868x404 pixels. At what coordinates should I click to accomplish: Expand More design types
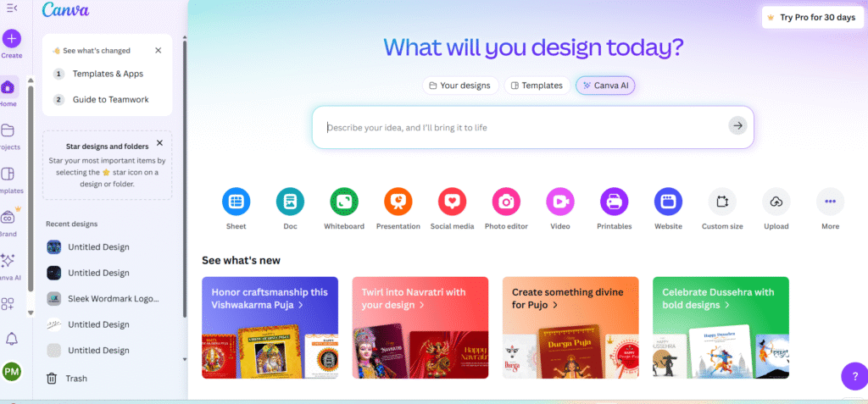(x=831, y=202)
